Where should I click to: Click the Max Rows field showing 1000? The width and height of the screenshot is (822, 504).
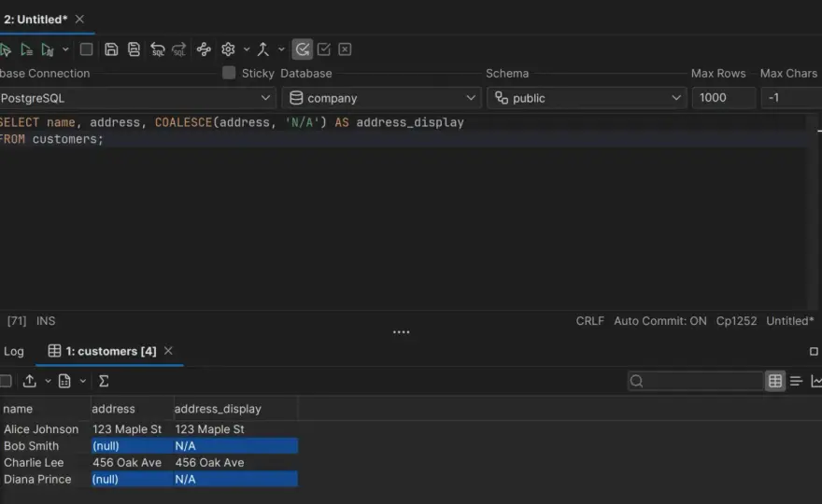click(x=724, y=98)
